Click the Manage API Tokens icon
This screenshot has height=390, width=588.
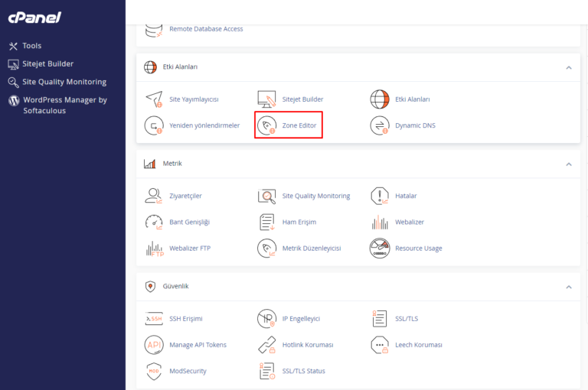[154, 345]
